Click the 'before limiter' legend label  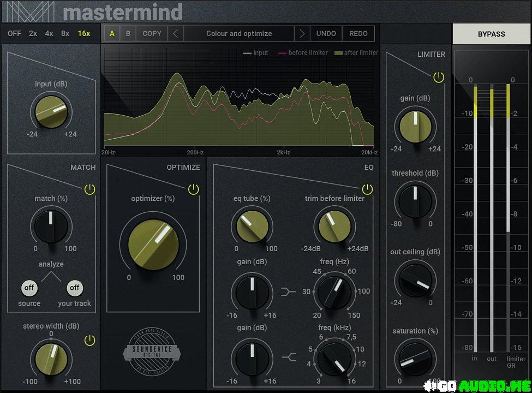[x=308, y=52]
